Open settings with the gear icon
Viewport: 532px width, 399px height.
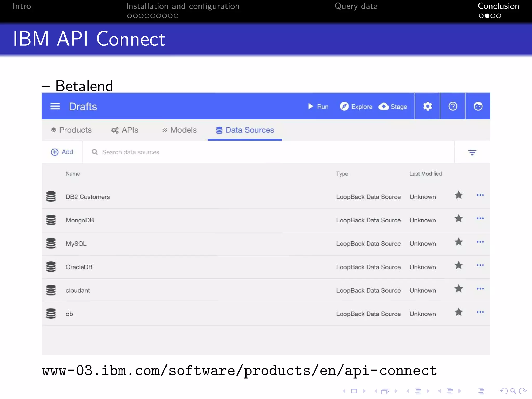[428, 106]
